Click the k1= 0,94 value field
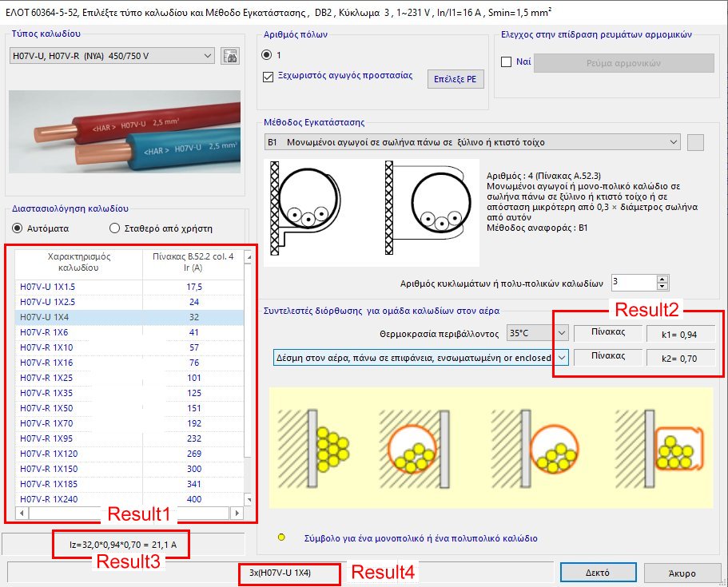728x587 pixels. tap(680, 334)
